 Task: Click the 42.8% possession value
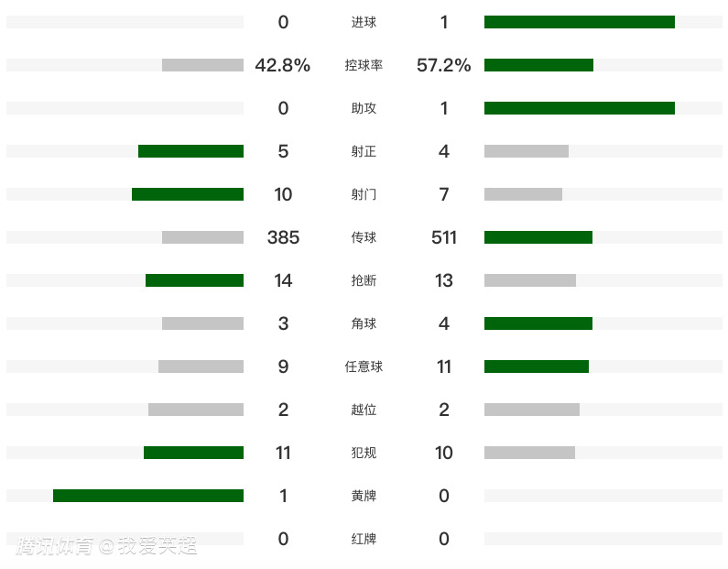[x=283, y=65]
